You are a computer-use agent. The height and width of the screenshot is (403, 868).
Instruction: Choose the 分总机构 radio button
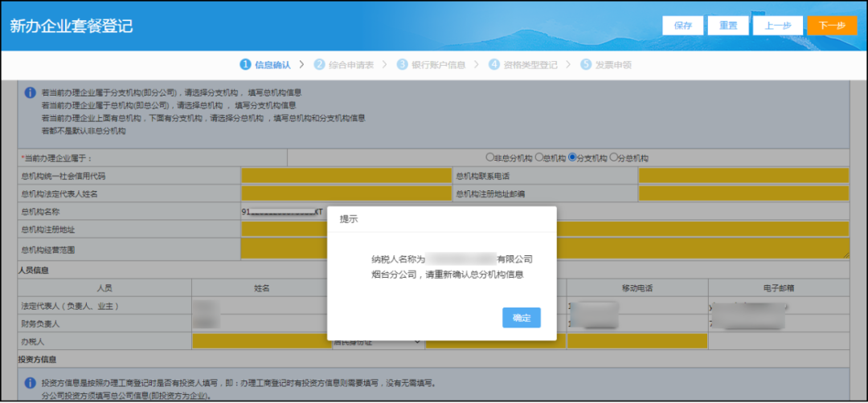coord(614,157)
